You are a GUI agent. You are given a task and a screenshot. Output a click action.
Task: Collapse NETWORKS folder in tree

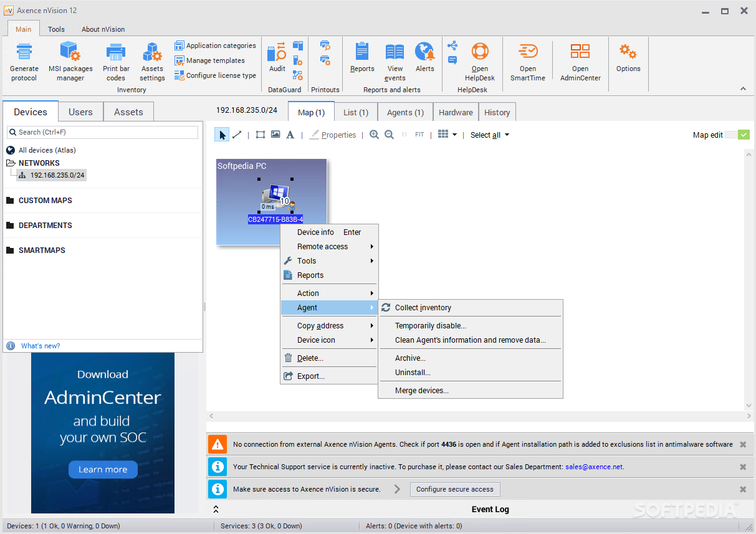tap(11, 163)
